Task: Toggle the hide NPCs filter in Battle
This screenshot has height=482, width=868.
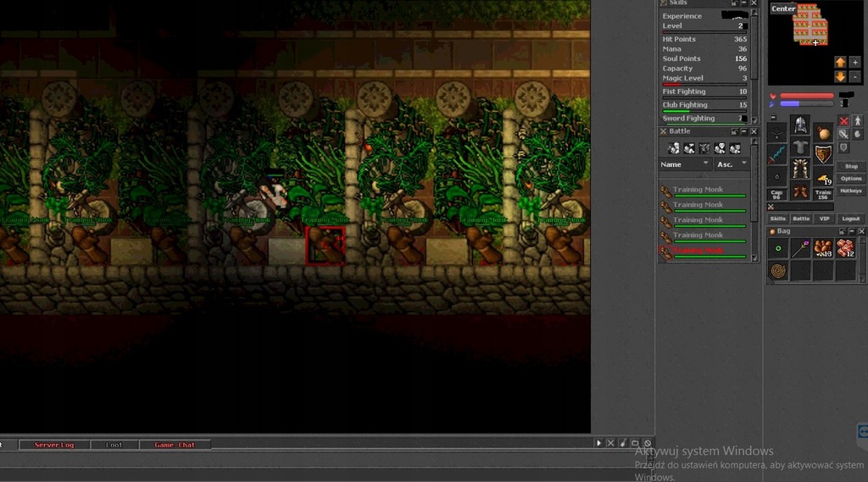Action: pos(688,148)
